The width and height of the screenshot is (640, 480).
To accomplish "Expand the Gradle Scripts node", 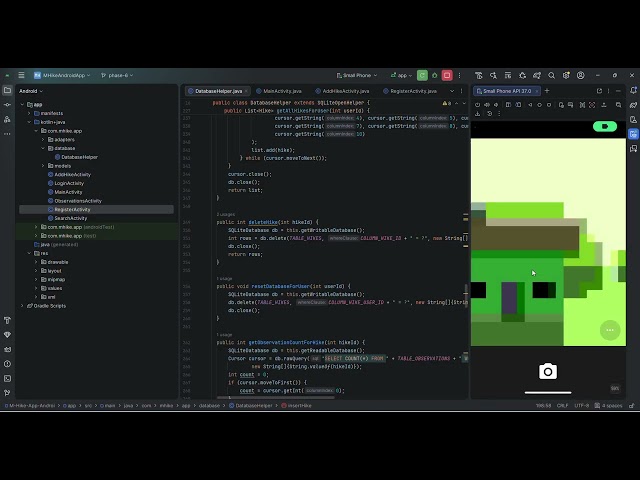I will click(x=22, y=306).
